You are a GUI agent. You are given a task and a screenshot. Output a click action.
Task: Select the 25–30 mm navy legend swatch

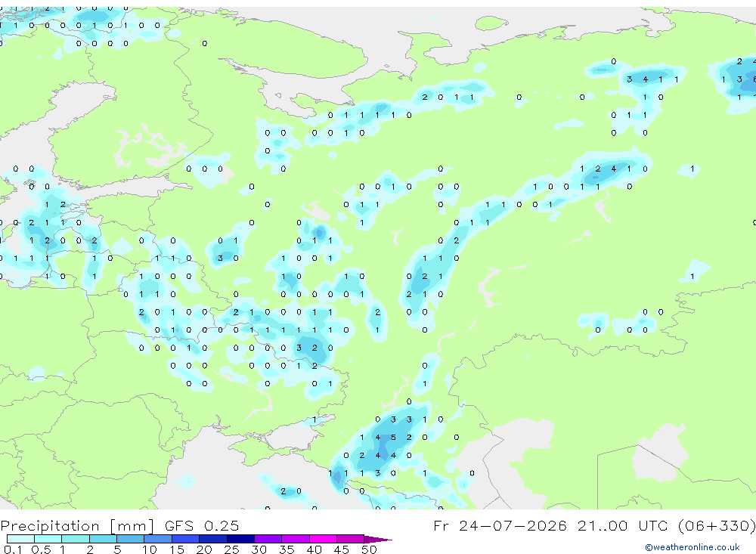point(240,539)
